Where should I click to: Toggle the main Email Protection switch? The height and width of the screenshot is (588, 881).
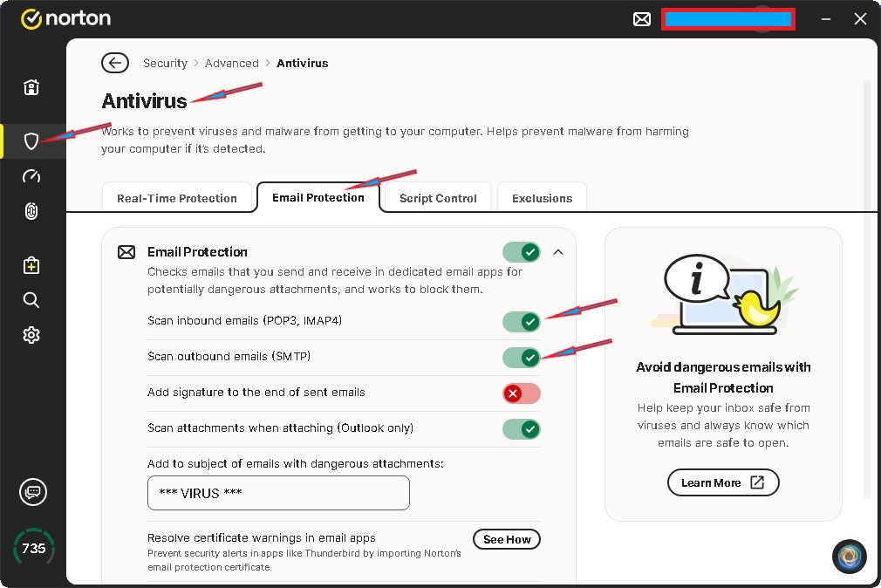click(x=522, y=252)
